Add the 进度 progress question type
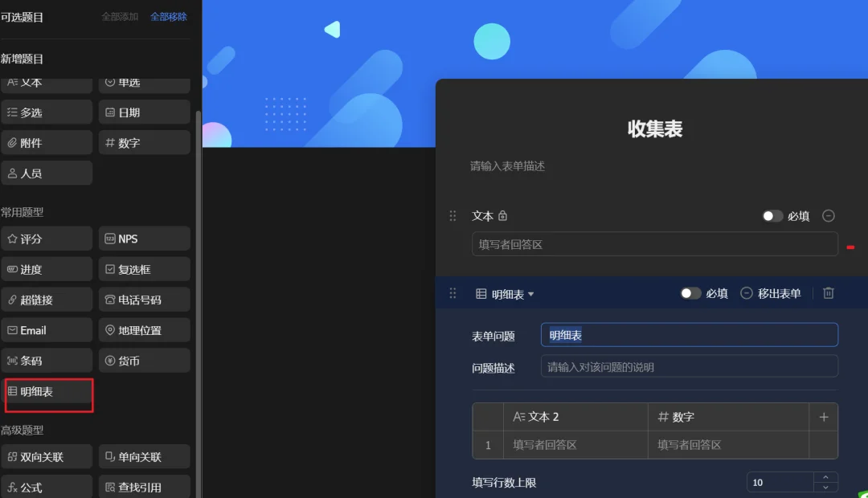This screenshot has width=868, height=498. point(47,269)
